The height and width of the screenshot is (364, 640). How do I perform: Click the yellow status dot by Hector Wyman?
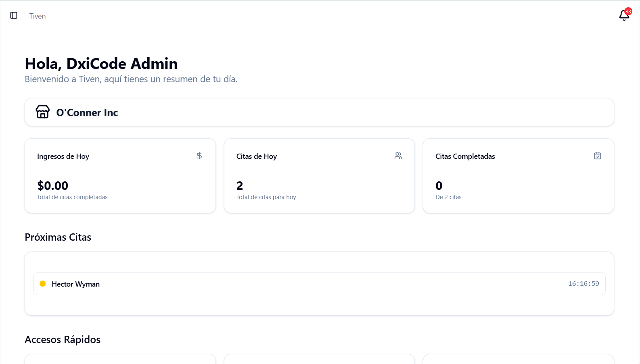[43, 284]
